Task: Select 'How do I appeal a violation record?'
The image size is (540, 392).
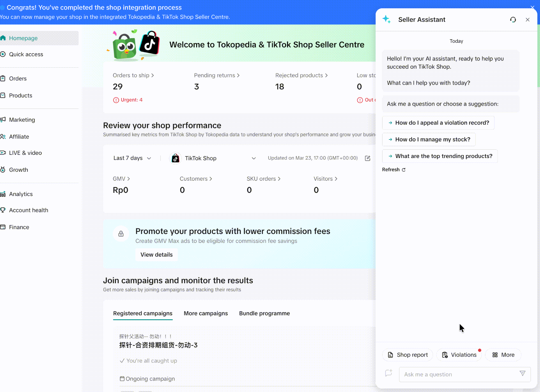Action: point(438,123)
